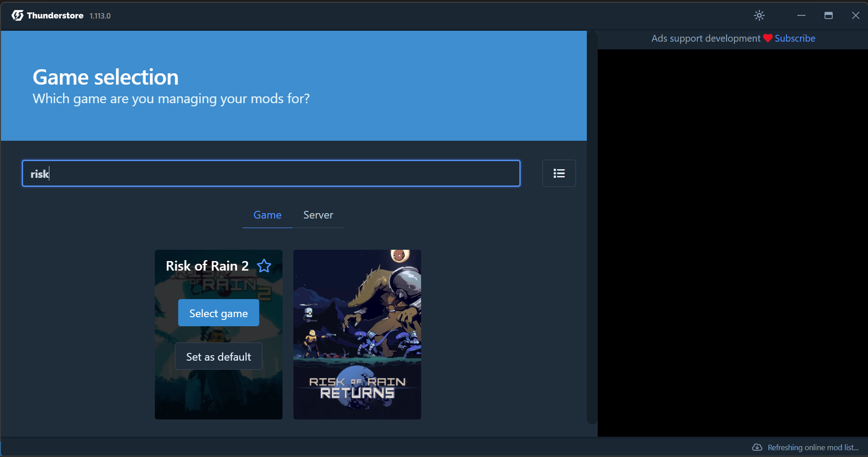Select the Risk of Rain Returns cover
868x457 pixels.
[x=357, y=334]
